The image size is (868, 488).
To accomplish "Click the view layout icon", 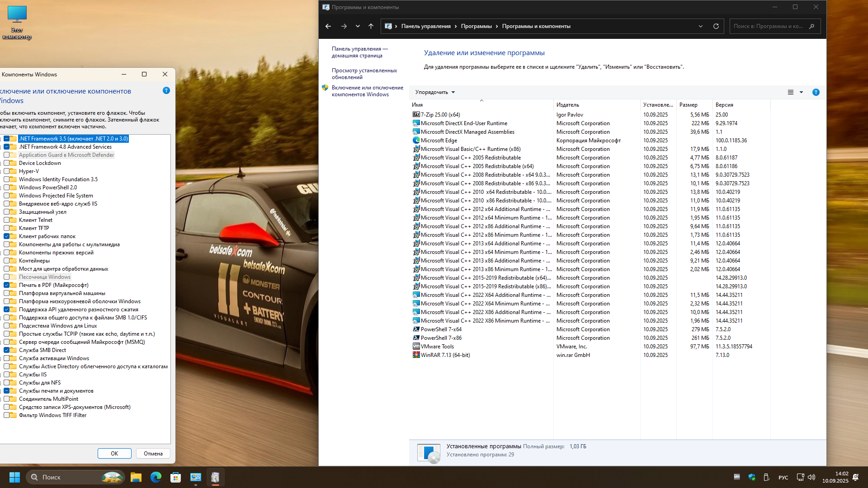I will tap(791, 92).
